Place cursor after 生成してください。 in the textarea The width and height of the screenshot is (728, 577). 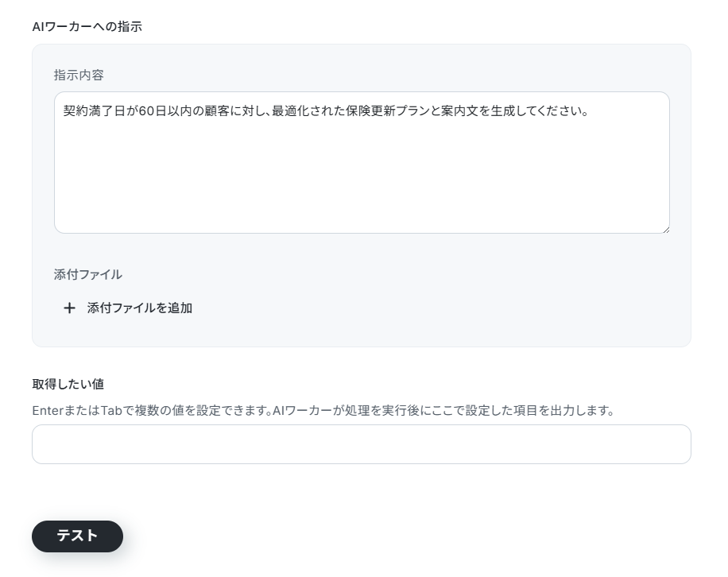tap(590, 111)
